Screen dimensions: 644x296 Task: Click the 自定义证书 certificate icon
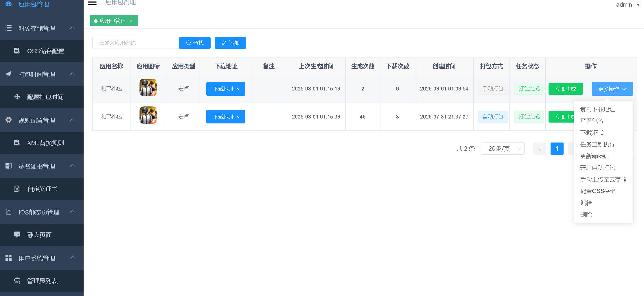(x=17, y=189)
